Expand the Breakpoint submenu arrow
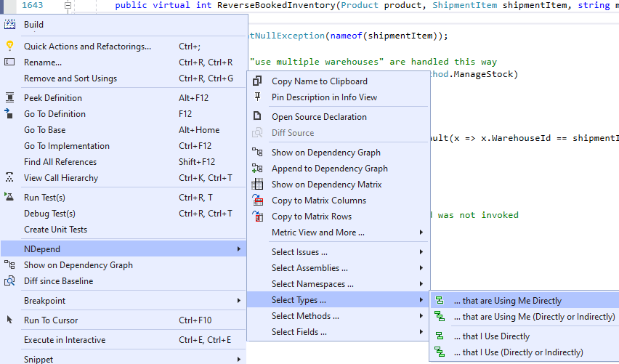This screenshot has height=364, width=619. click(x=238, y=301)
